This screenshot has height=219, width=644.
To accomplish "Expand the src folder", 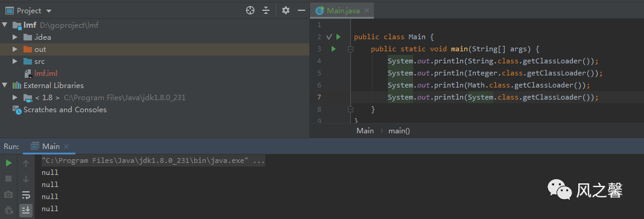I will point(15,61).
